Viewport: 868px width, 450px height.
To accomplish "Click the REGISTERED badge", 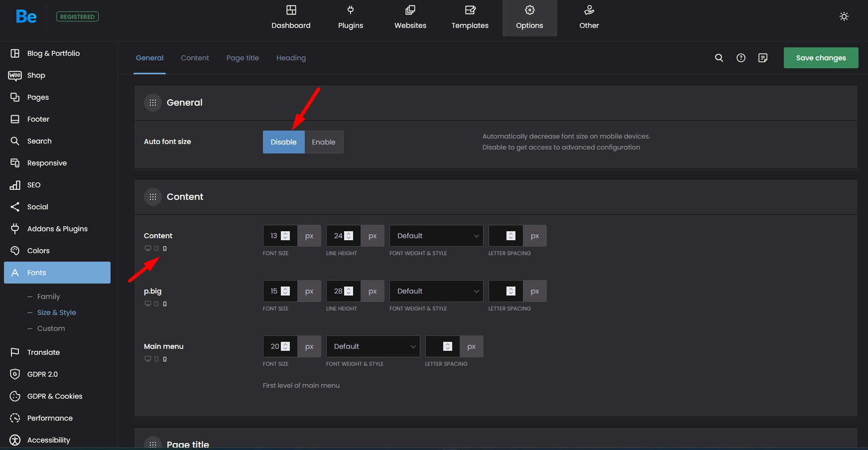I will pyautogui.click(x=77, y=16).
